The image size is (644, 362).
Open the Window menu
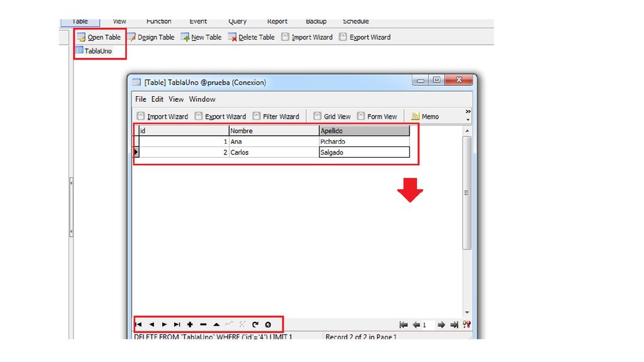tap(202, 99)
